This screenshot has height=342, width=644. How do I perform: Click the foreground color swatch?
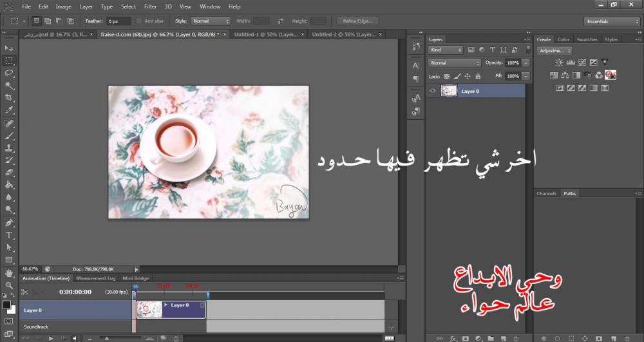tap(7, 305)
